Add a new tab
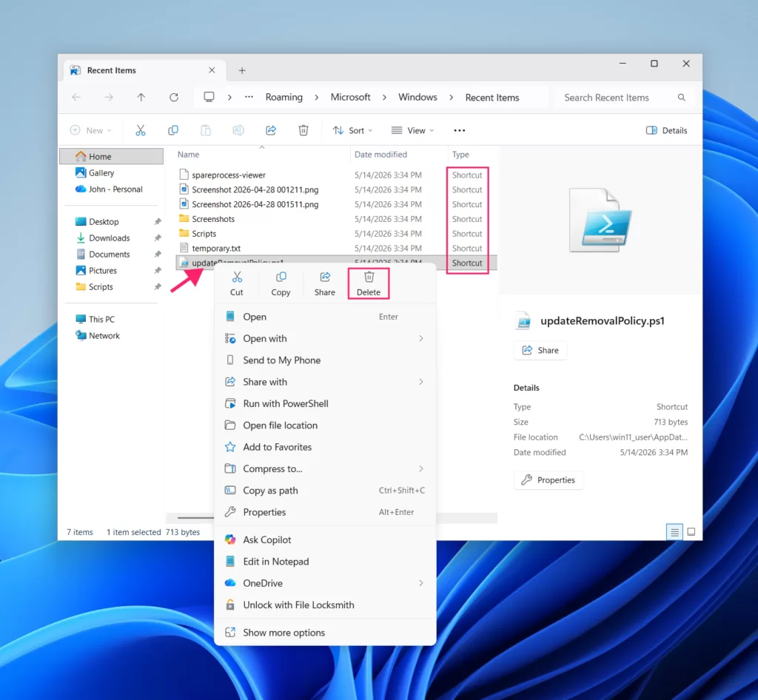Screen dimensions: 758x700 pyautogui.click(x=242, y=70)
